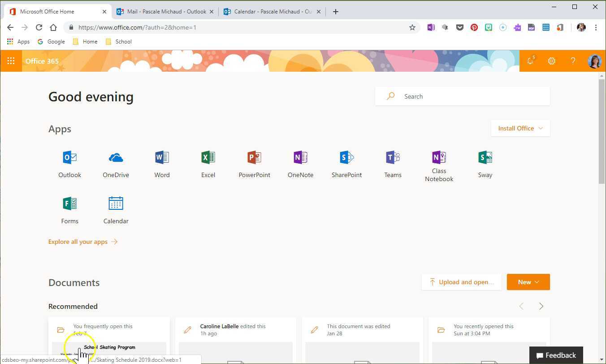Open School Skating Program document thumbnail

coord(109,352)
